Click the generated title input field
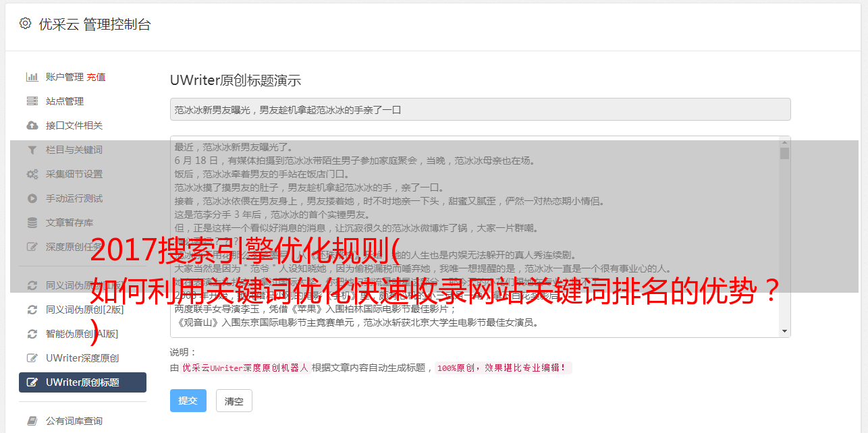This screenshot has height=433, width=868. 480,109
